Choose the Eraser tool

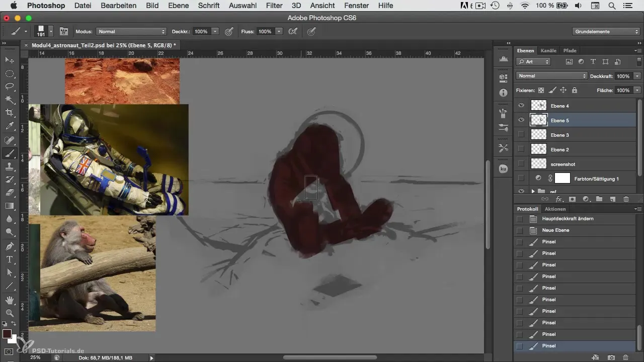coord(10,193)
